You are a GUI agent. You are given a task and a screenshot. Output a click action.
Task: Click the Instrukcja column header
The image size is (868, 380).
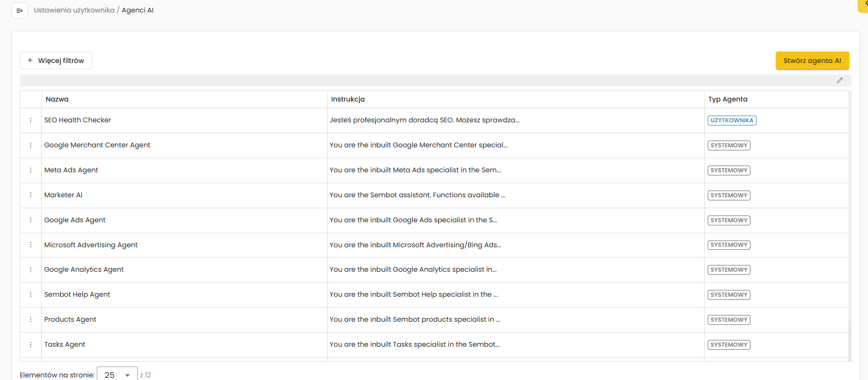point(348,99)
